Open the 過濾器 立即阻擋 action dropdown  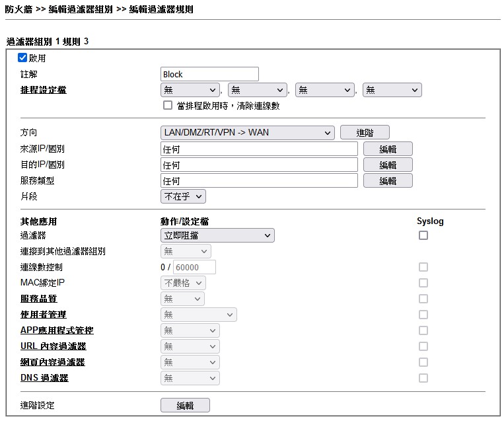point(217,235)
